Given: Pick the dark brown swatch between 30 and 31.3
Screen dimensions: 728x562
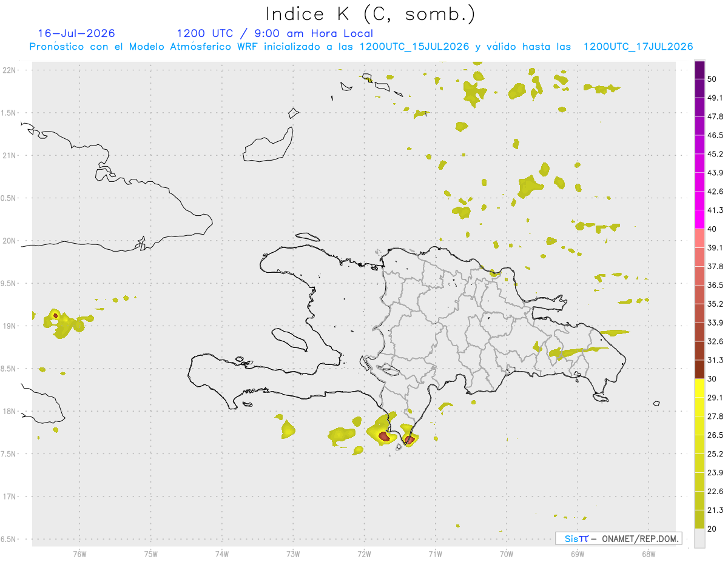Looking at the screenshot, I should coord(699,369).
